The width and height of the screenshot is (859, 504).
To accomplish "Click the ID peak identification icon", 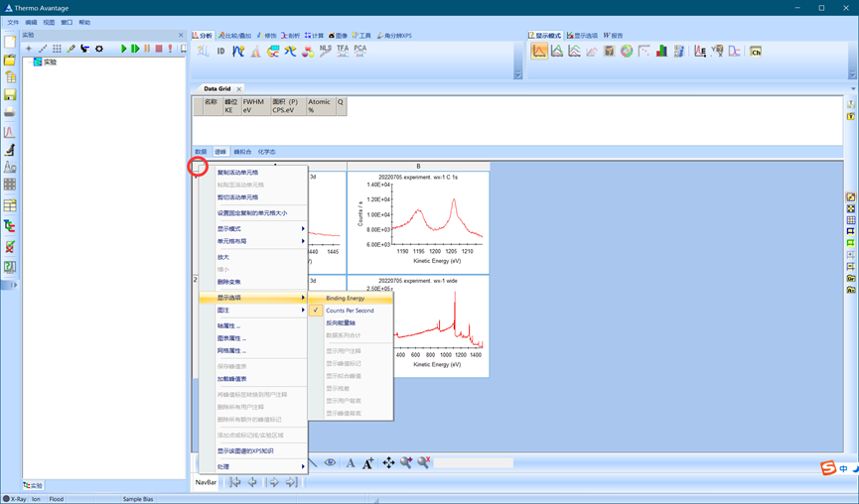I will tap(220, 51).
